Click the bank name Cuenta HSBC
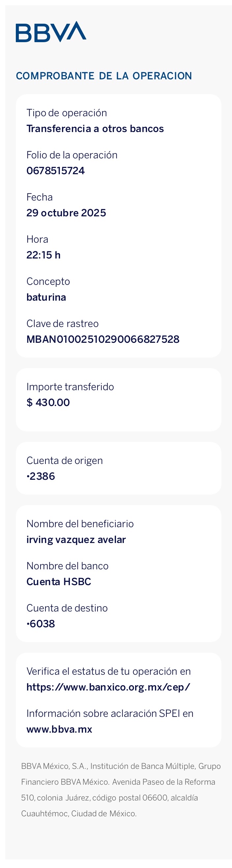The image size is (232, 868). (59, 581)
